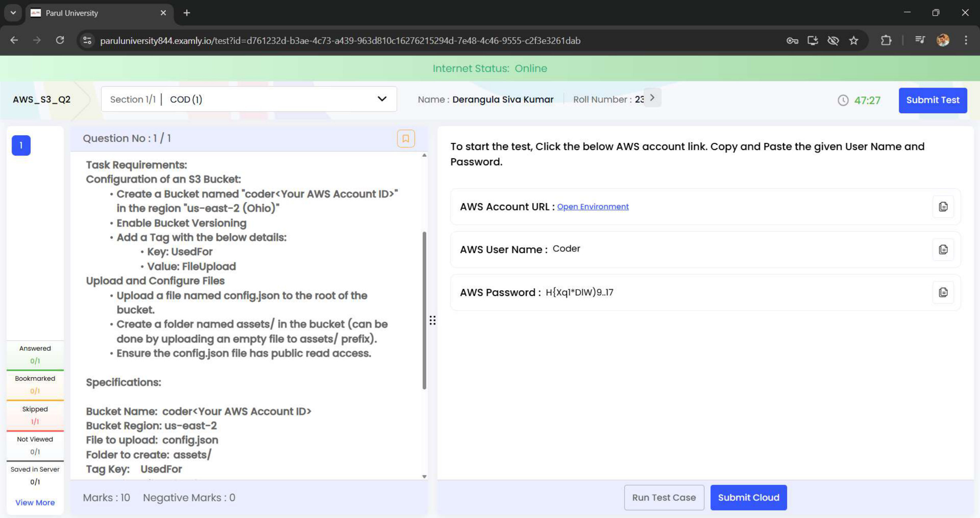Click the question panel scroll-up arrow
This screenshot has height=518, width=980.
tap(424, 155)
